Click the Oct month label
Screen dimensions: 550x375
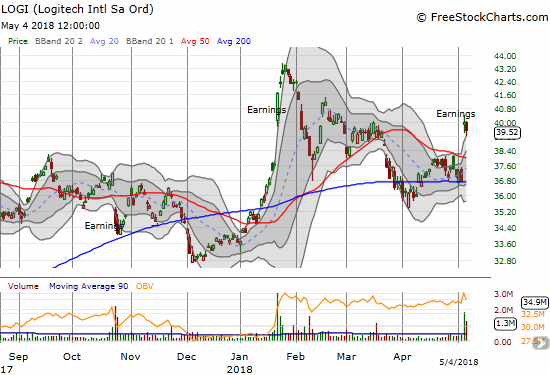[x=72, y=357]
